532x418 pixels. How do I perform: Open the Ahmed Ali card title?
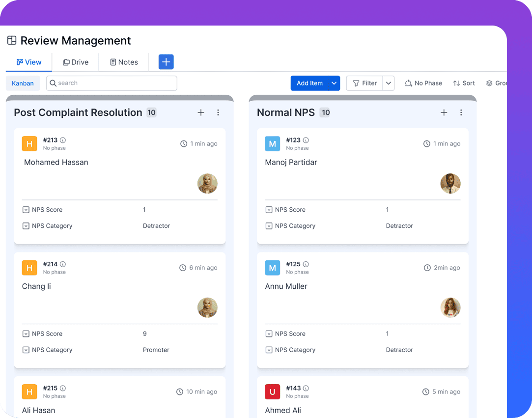(283, 411)
